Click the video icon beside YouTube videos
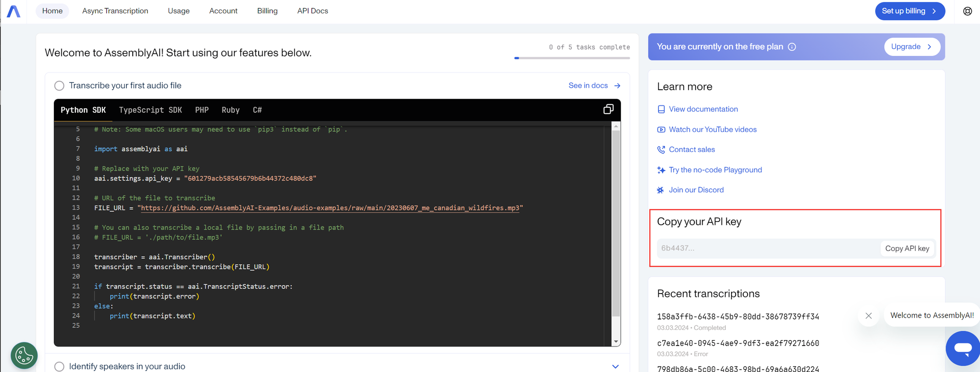Screen dimensions: 980x372 click(661, 129)
